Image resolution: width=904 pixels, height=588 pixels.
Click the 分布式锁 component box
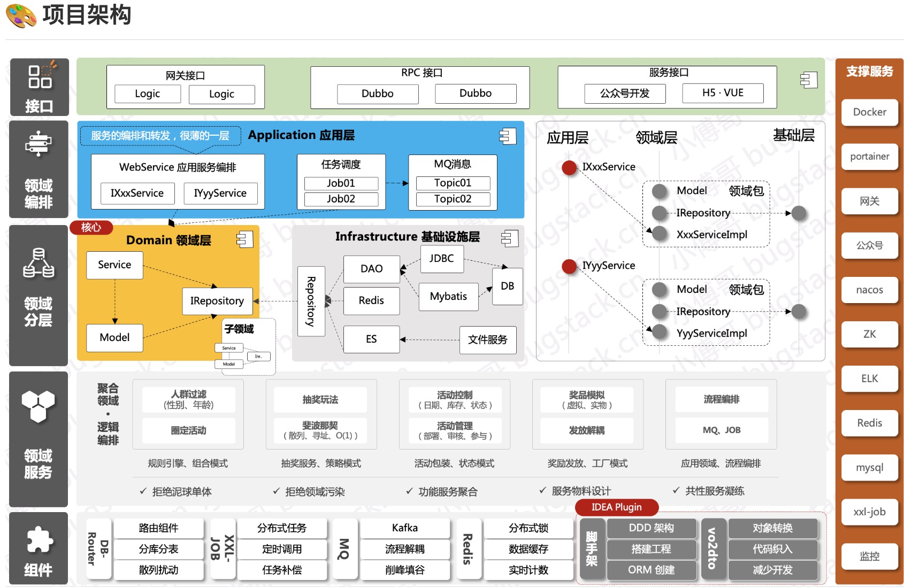[x=528, y=528]
